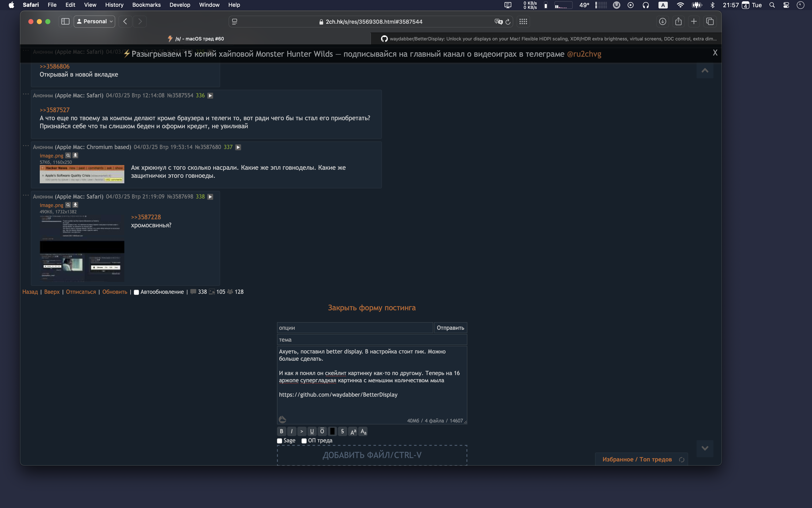Image resolution: width=812 pixels, height=508 pixels.
Task: Jump to page bottom with down chevron
Action: (705, 448)
